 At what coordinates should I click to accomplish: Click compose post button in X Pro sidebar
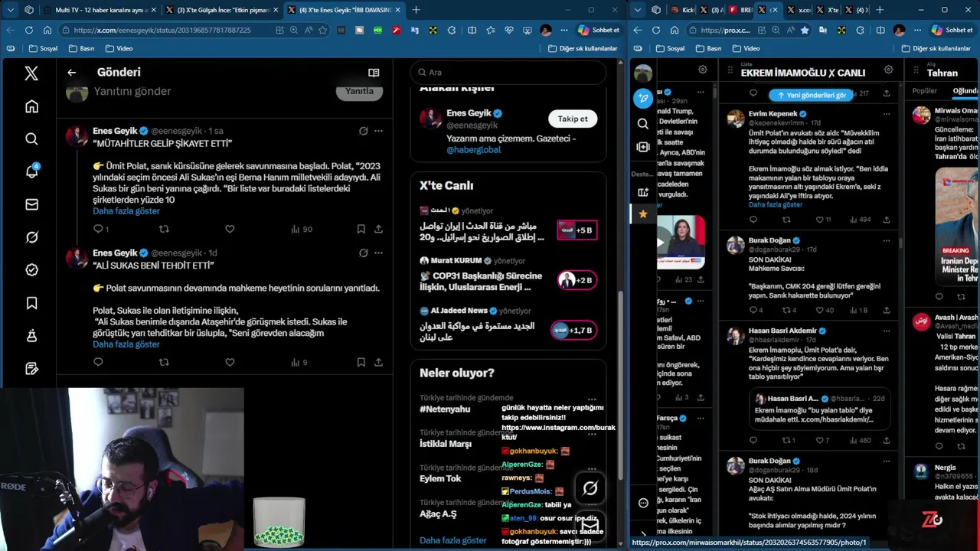[643, 98]
